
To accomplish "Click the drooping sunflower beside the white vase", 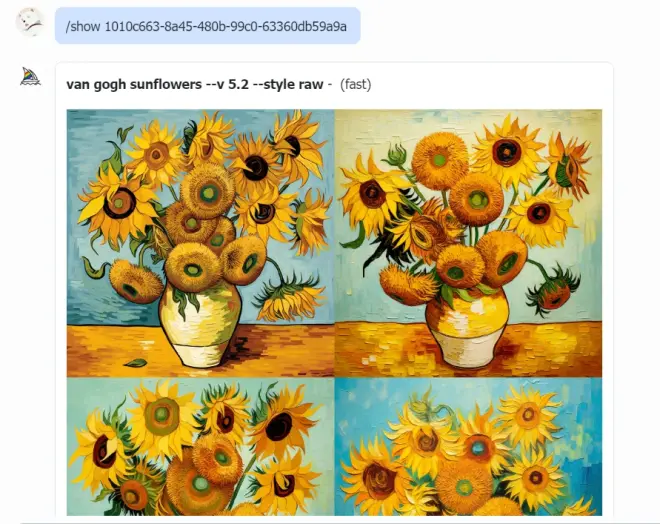I will tap(288, 298).
